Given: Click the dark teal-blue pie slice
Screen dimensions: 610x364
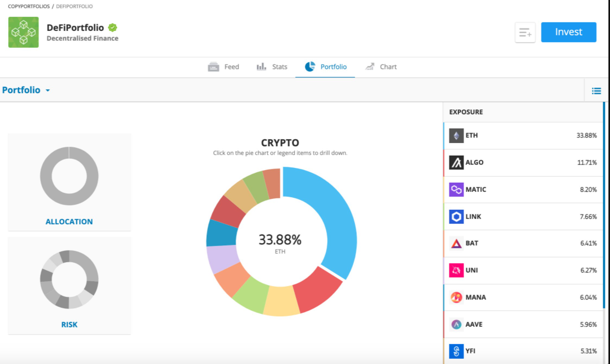Looking at the screenshot, I should pyautogui.click(x=221, y=234).
